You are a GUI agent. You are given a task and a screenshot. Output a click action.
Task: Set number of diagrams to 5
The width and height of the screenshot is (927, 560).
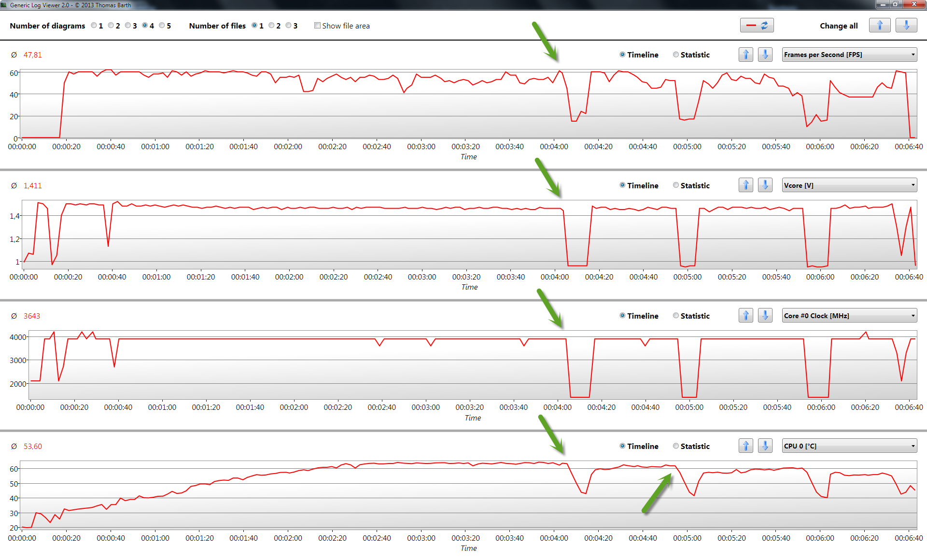162,26
